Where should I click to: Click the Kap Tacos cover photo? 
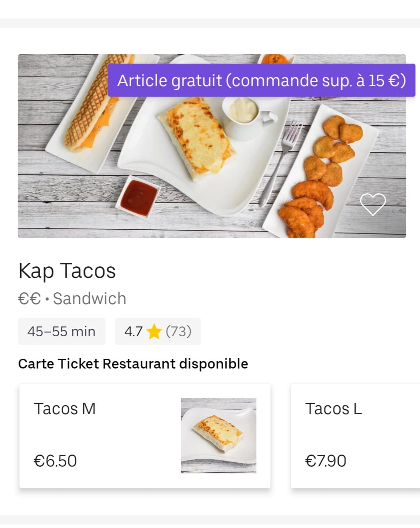(x=212, y=146)
